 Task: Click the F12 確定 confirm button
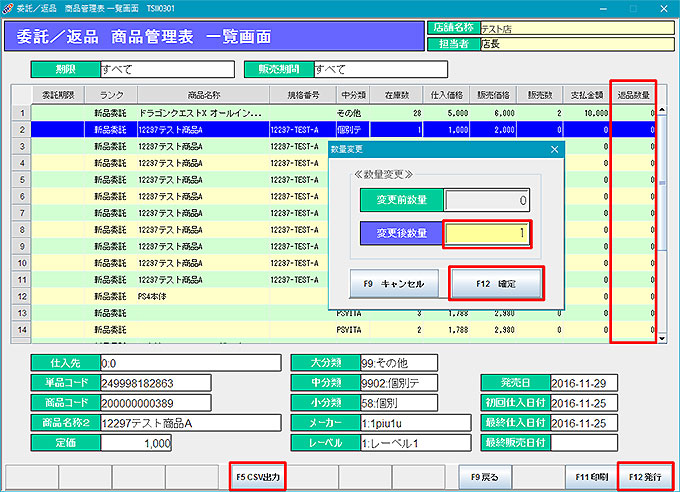point(497,284)
